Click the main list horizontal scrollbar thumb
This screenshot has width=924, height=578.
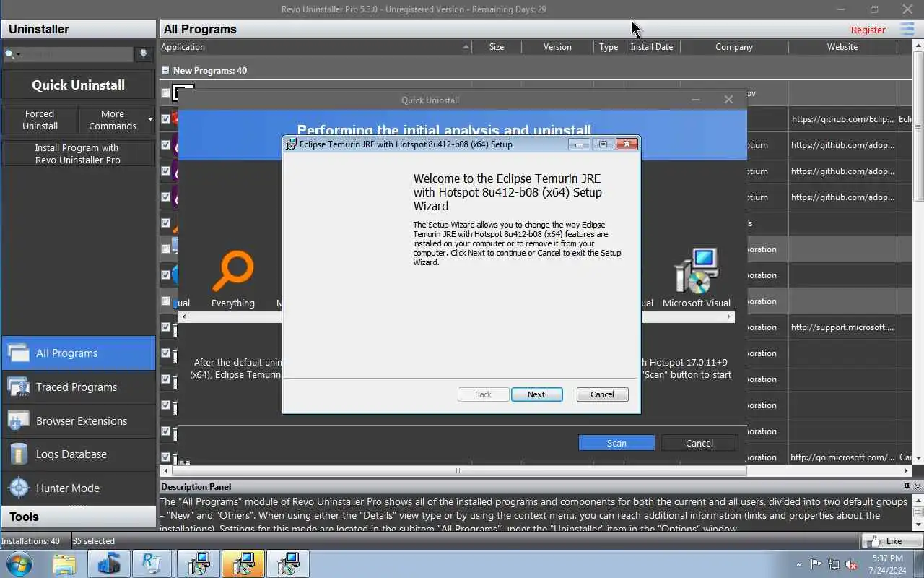(458, 471)
